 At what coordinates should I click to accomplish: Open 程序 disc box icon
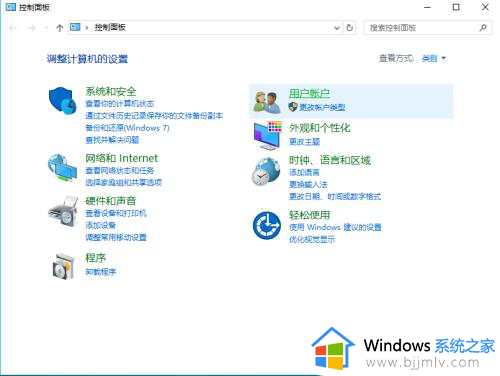(63, 266)
